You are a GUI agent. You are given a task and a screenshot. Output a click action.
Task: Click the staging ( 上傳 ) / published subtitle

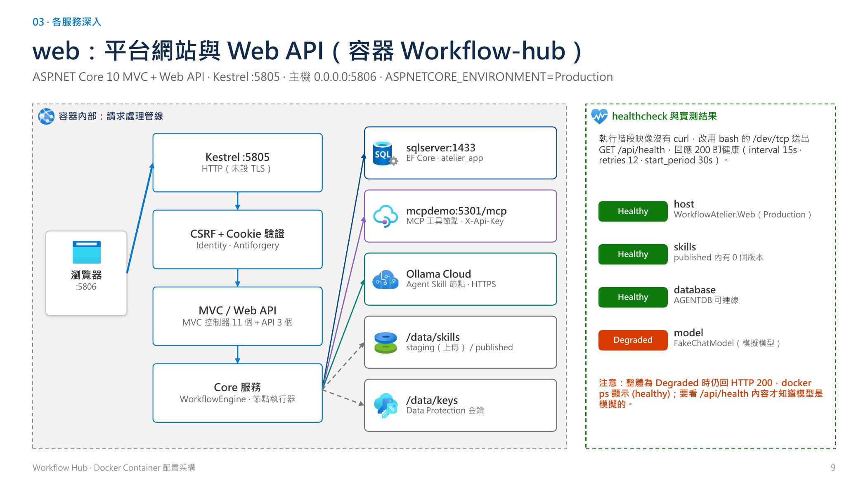(x=459, y=347)
